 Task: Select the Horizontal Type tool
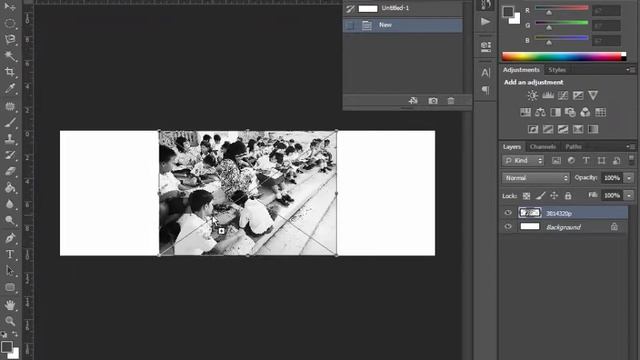coord(10,254)
